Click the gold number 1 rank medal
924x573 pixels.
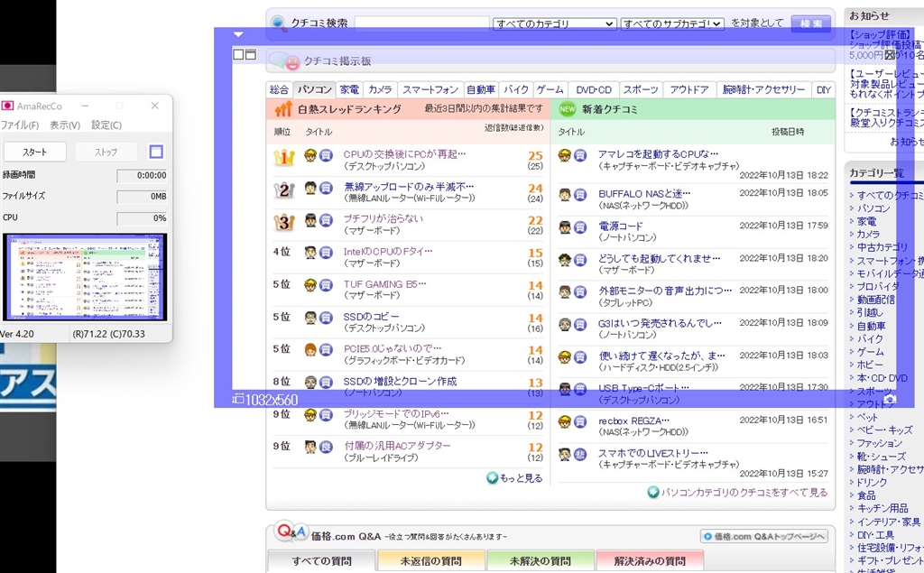coord(284,157)
